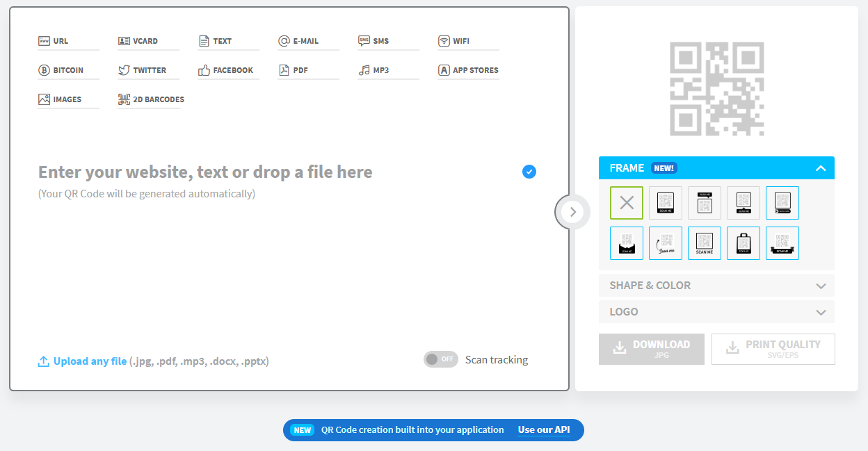Screen dimensions: 868x451
Task: Select the Images QR code type
Action: 60,99
